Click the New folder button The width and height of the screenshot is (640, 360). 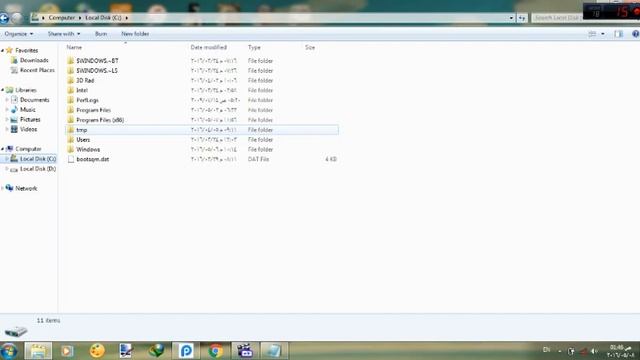point(135,34)
